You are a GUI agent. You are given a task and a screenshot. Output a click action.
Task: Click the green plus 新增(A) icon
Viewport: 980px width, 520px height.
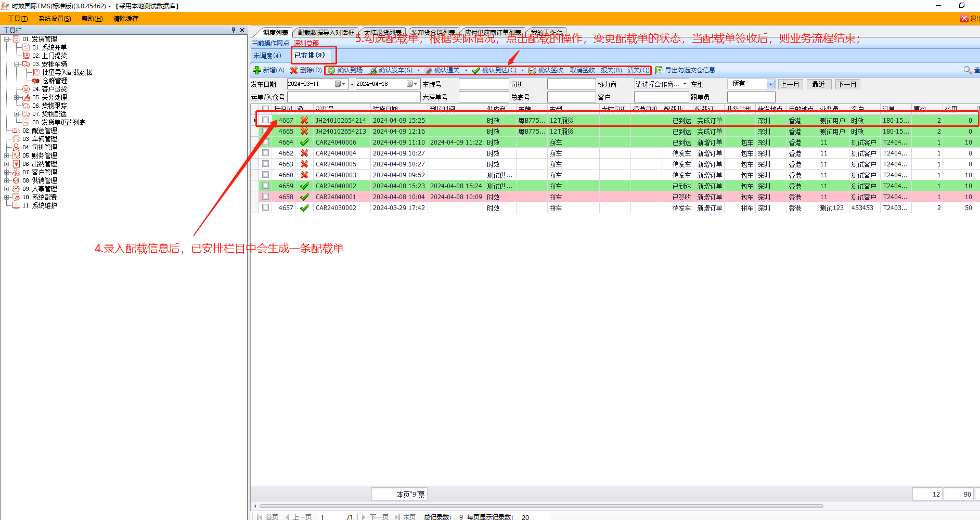pyautogui.click(x=256, y=70)
